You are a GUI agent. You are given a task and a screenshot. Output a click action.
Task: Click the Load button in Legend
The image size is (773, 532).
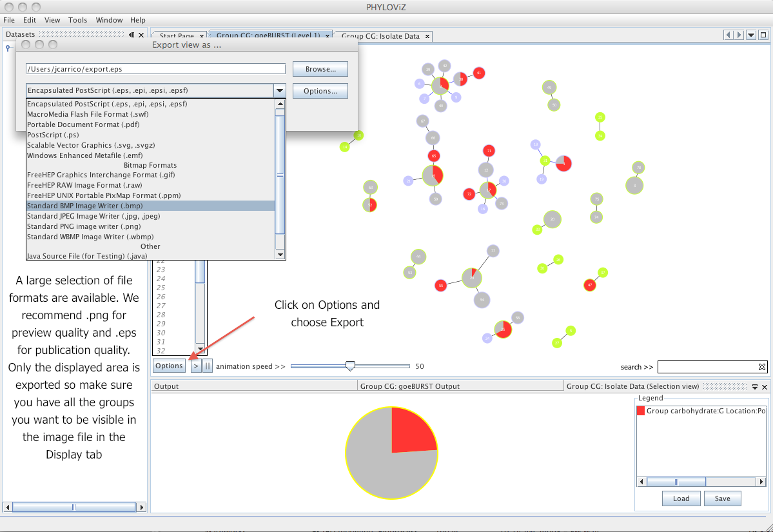(681, 498)
